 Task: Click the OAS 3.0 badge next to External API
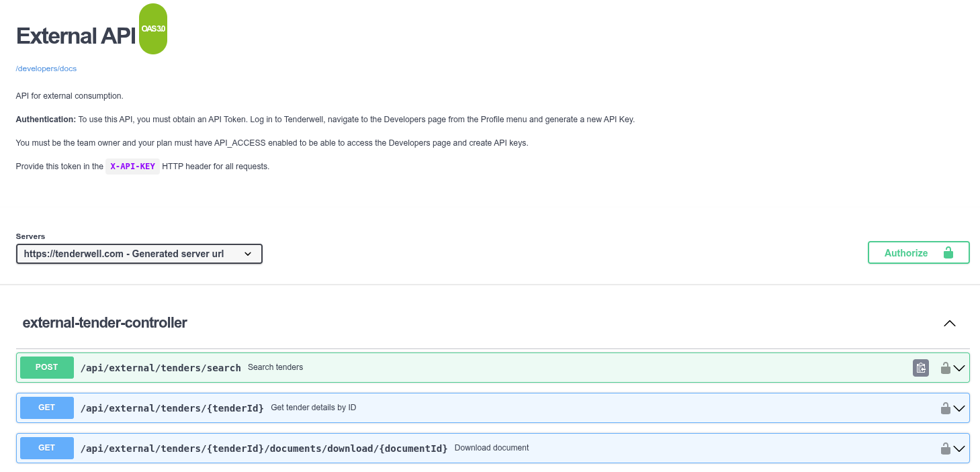tap(152, 28)
